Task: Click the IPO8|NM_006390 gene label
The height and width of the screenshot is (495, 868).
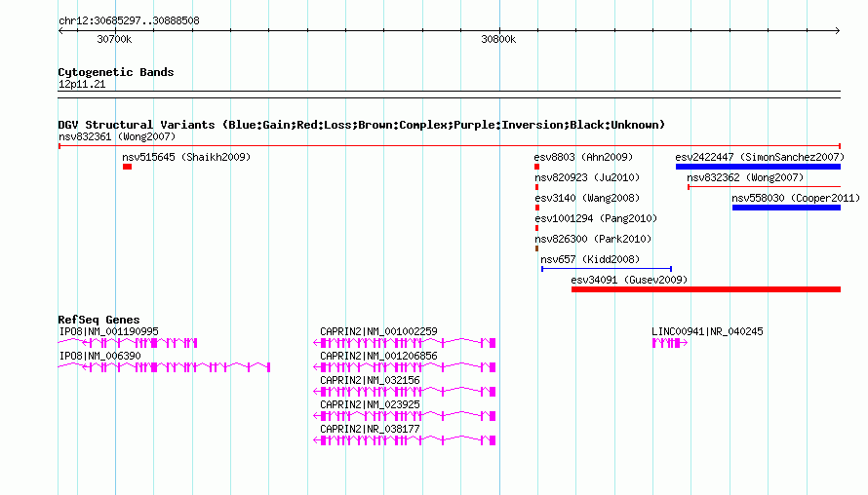Action: (x=100, y=356)
